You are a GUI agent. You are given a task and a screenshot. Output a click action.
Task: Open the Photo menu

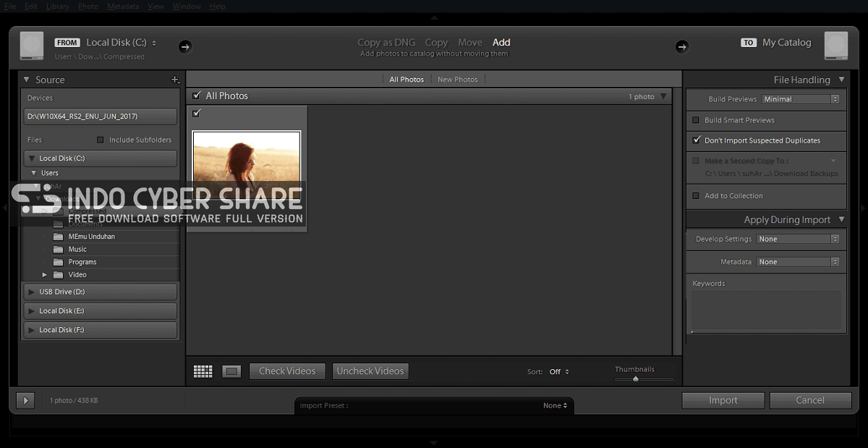pyautogui.click(x=88, y=7)
